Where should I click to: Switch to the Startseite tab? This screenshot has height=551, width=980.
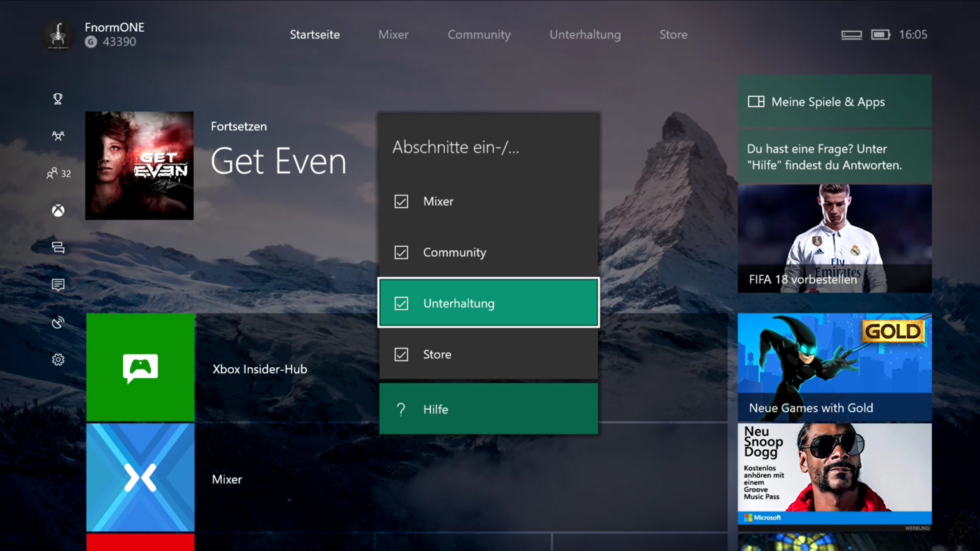click(315, 35)
